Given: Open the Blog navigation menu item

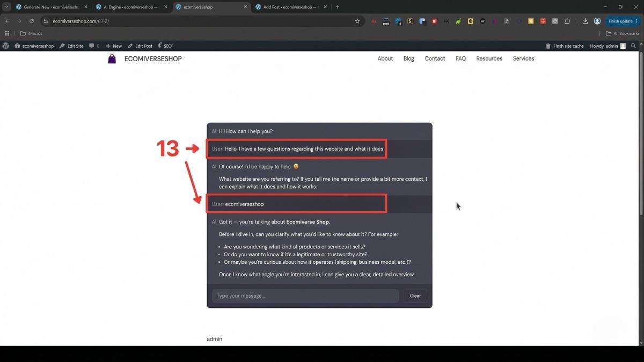Looking at the screenshot, I should [x=408, y=58].
